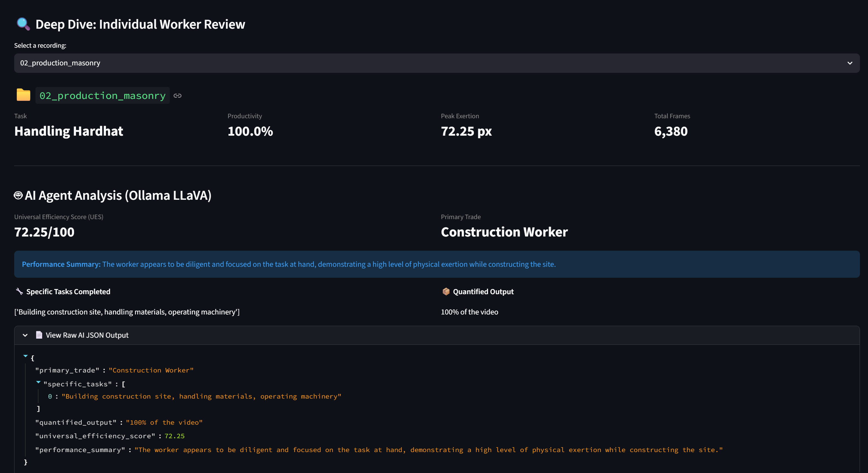Image resolution: width=868 pixels, height=473 pixels.
Task: Click the 100.0% Productivity metric
Action: [x=250, y=131]
